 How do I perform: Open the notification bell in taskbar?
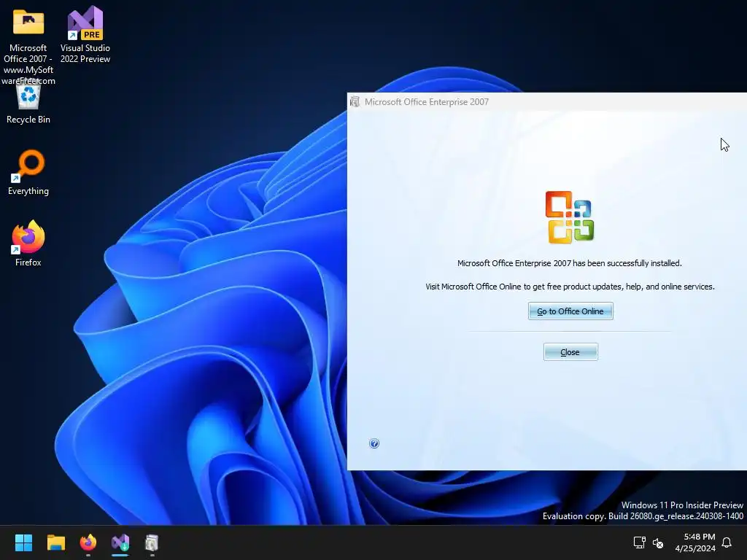[x=727, y=542]
